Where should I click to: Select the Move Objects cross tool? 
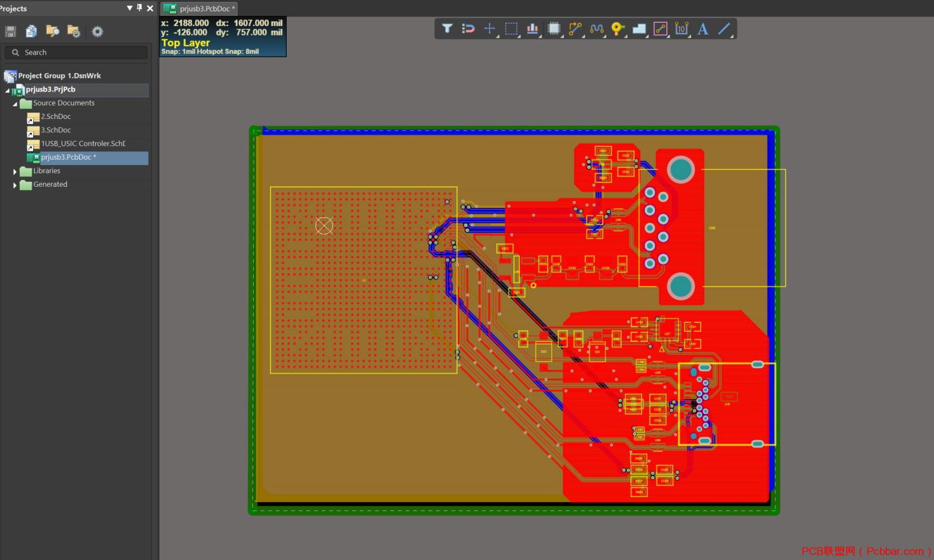click(490, 29)
